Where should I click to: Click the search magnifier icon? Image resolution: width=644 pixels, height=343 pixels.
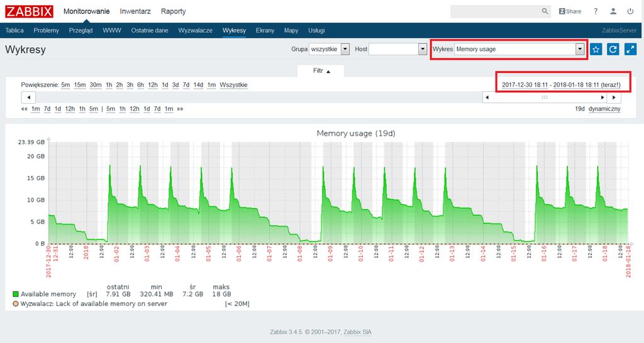[x=545, y=11]
